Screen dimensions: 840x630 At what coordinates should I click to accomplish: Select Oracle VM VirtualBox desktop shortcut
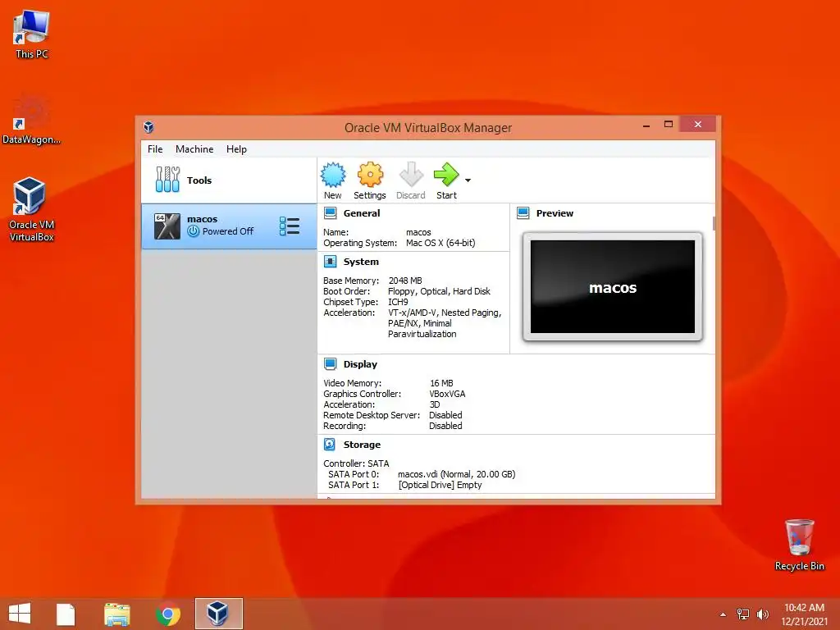pos(32,209)
